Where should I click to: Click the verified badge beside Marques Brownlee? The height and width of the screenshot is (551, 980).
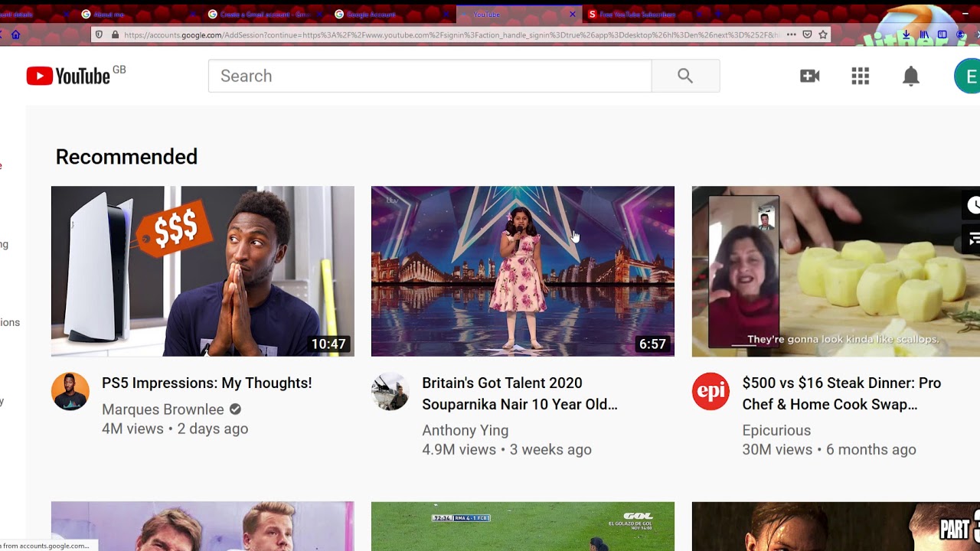235,409
